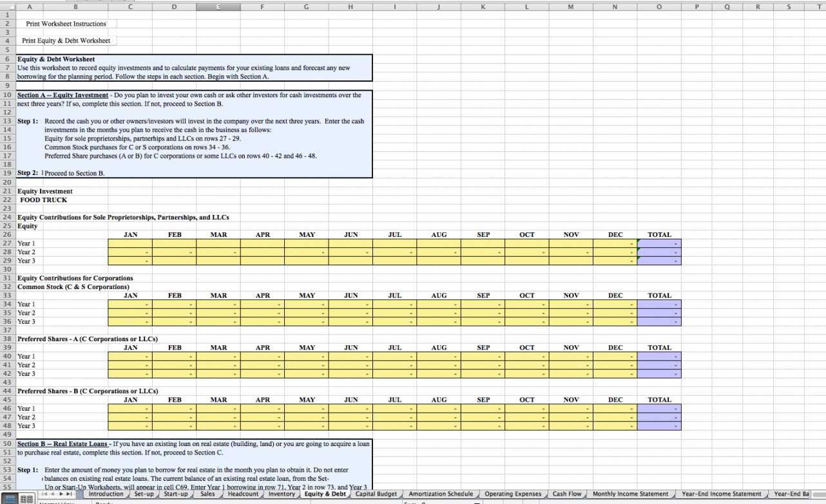Click Year 2 TOTAL cell in row 35
Image resolution: width=826 pixels, height=504 pixels.
coord(658,313)
